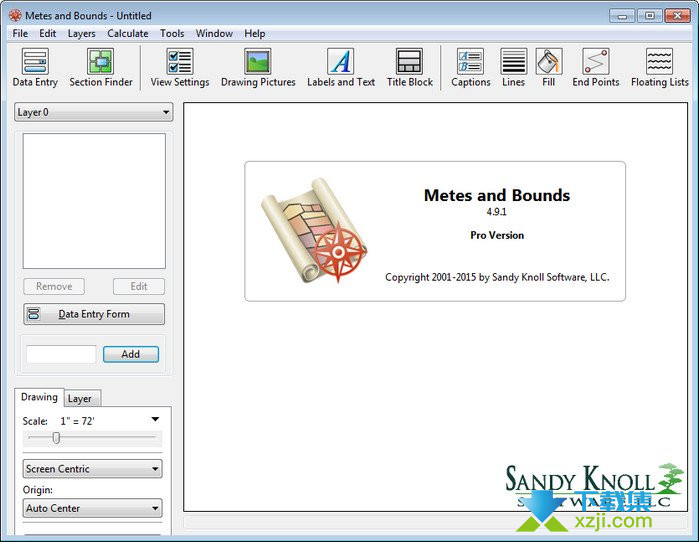Open the Data Entry toolbar icon
The image size is (699, 542).
35,62
